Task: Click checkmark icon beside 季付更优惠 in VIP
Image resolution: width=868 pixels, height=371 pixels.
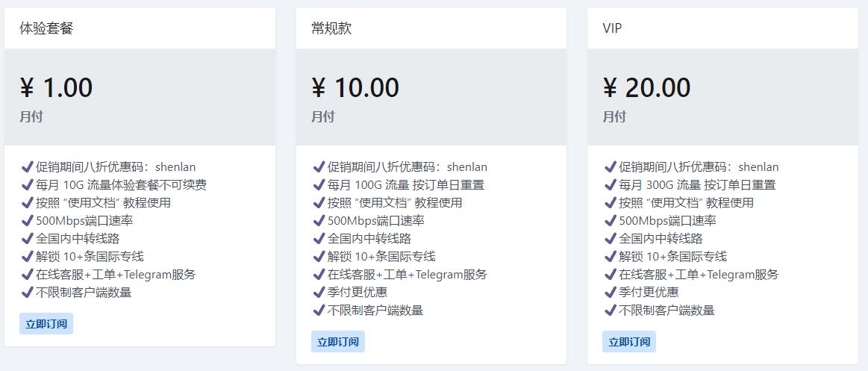Action: pyautogui.click(x=610, y=292)
